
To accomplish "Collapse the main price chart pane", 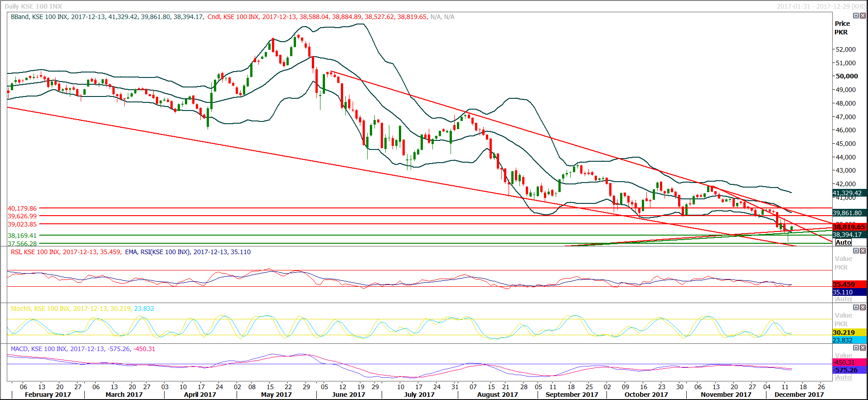I will pos(856,16).
